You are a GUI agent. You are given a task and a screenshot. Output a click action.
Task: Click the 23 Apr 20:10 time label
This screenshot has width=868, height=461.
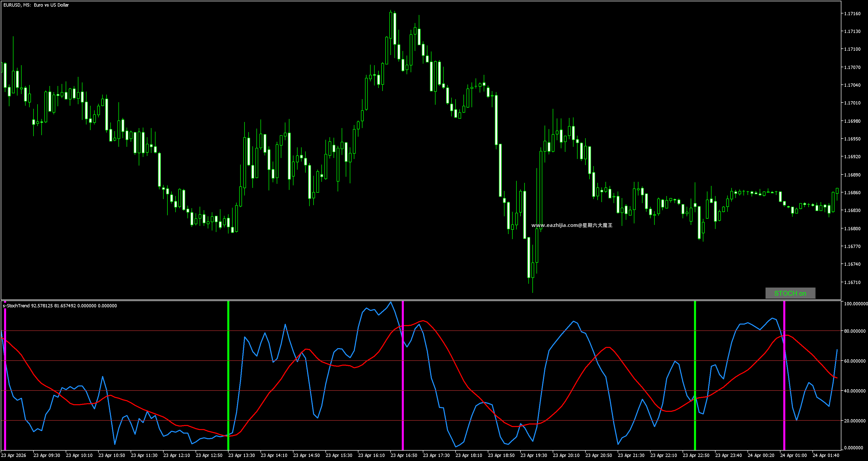pyautogui.click(x=566, y=456)
